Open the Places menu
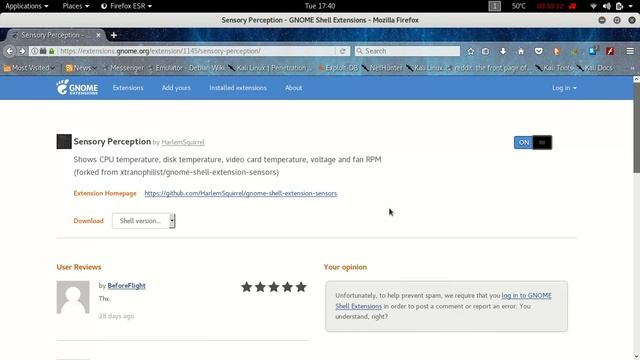The width and height of the screenshot is (640, 360). [76, 6]
